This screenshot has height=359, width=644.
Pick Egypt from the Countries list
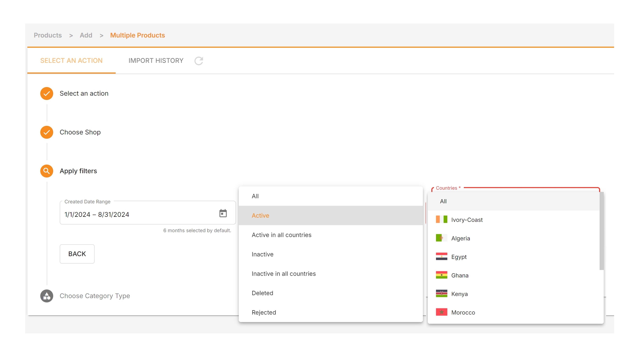click(x=514, y=257)
